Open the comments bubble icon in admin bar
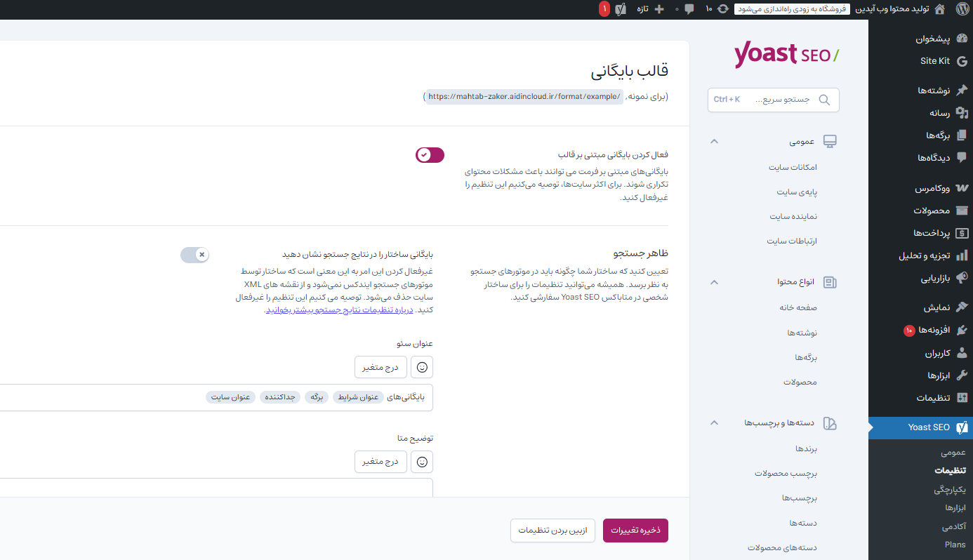 (690, 9)
